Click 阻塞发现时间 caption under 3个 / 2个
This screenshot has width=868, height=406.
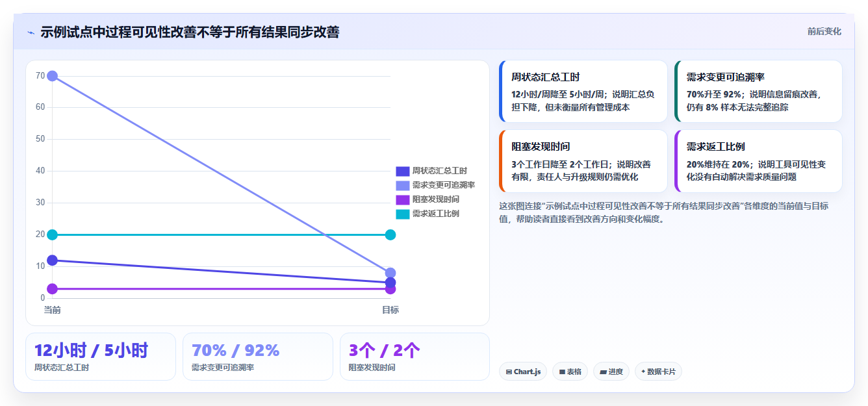[372, 368]
